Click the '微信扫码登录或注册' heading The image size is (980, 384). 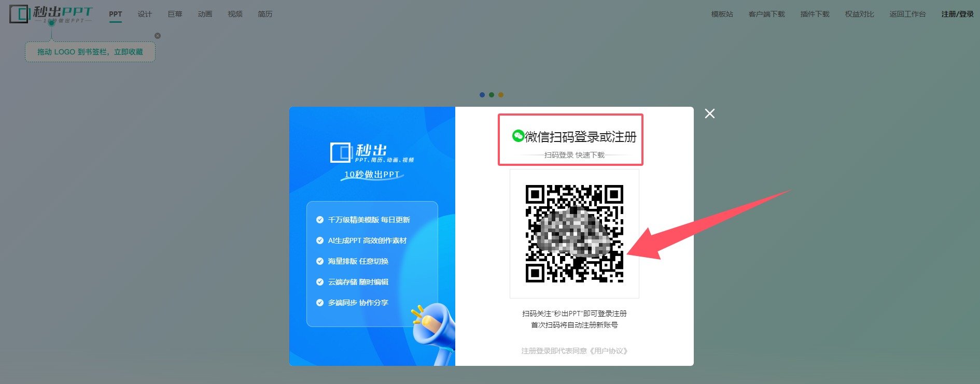(x=581, y=137)
